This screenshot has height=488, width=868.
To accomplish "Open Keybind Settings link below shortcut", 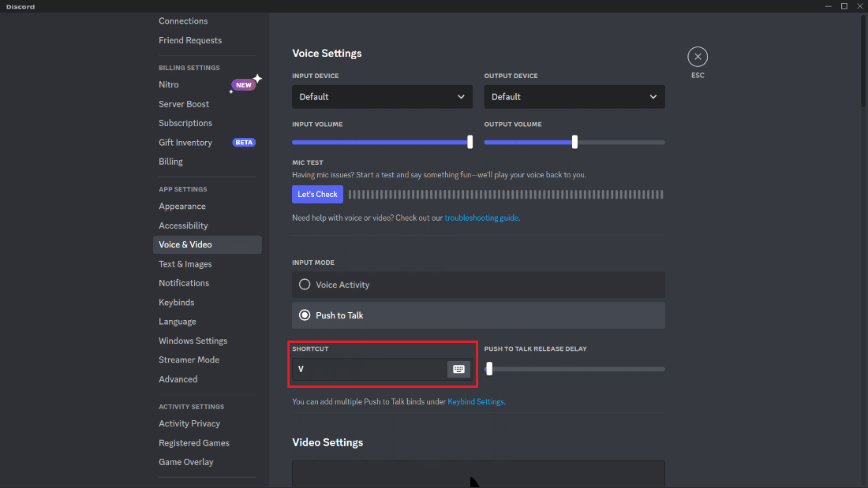I will click(x=475, y=401).
